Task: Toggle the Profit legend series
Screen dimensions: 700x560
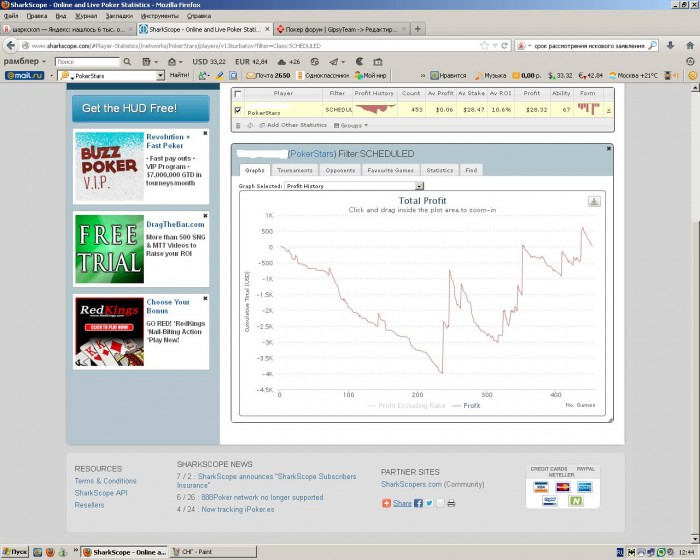Action: (466, 405)
